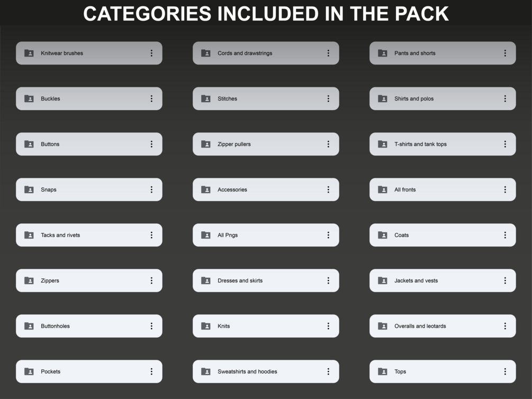Open the three-dot menu for Coats
This screenshot has height=399, width=532.
click(x=505, y=235)
